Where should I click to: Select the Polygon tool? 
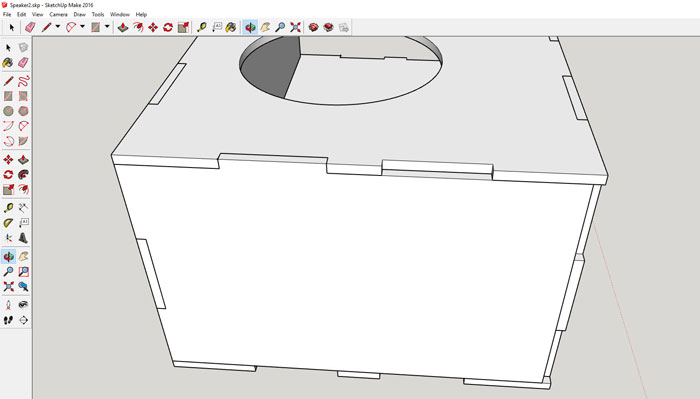point(23,111)
